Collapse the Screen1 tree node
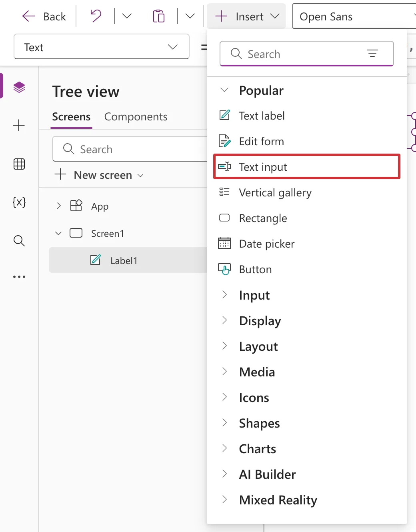Image resolution: width=416 pixels, height=532 pixels. point(58,233)
